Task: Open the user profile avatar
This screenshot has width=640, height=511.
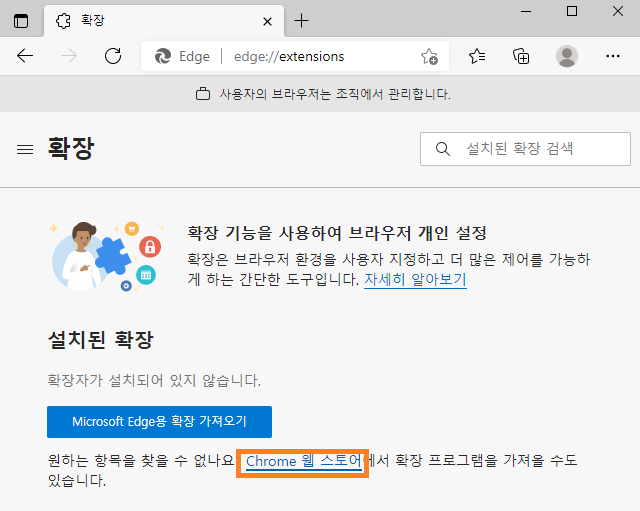Action: click(x=567, y=56)
